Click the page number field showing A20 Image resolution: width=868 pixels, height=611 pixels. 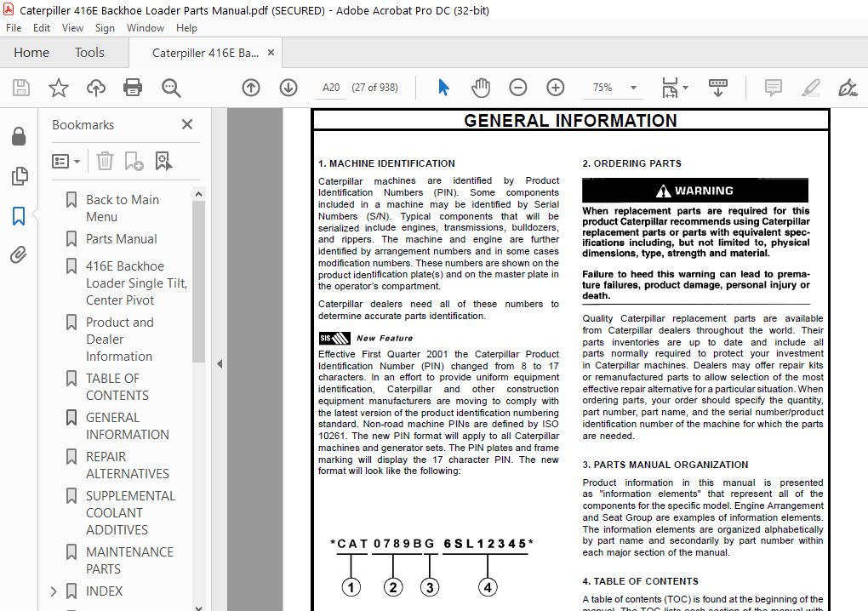(x=331, y=88)
